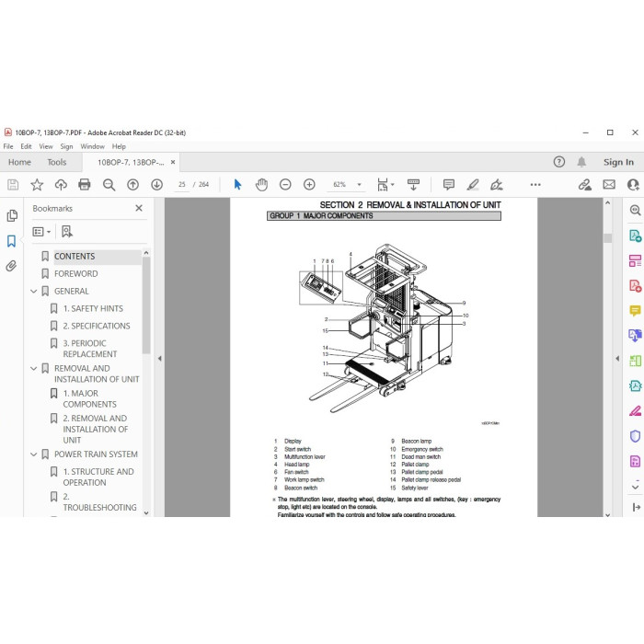Viewport: 644px width, 644px height.
Task: Open bookmark options dropdown menu
Action: [41, 232]
